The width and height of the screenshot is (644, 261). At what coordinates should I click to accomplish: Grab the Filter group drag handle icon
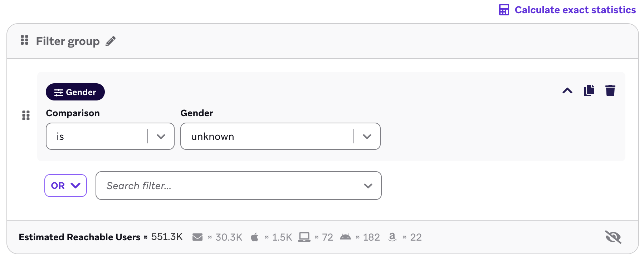(24, 40)
